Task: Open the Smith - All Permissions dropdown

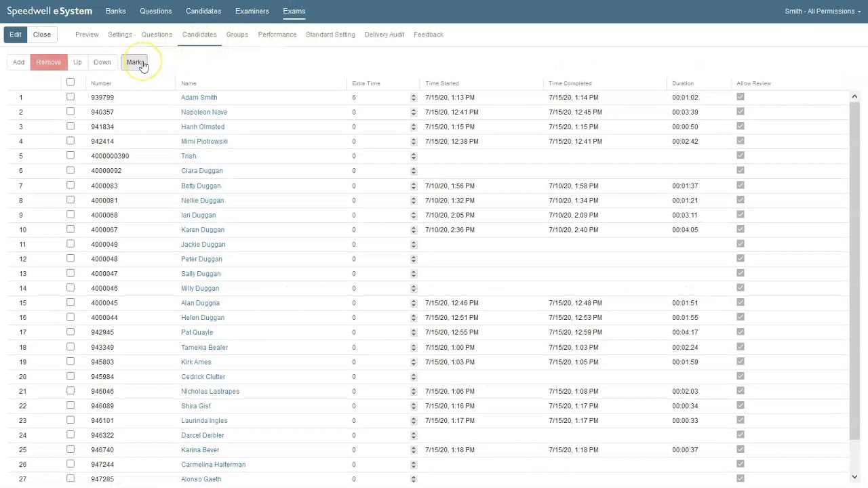Action: point(823,11)
